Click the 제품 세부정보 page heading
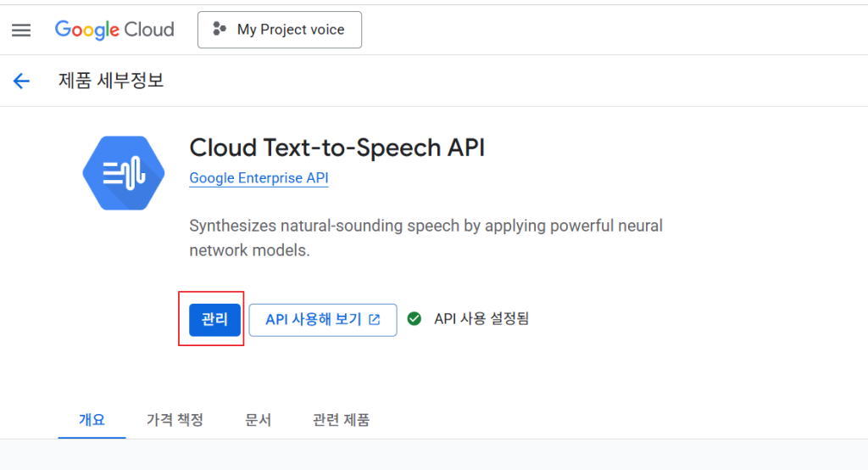The height and width of the screenshot is (470, 868). coord(111,81)
